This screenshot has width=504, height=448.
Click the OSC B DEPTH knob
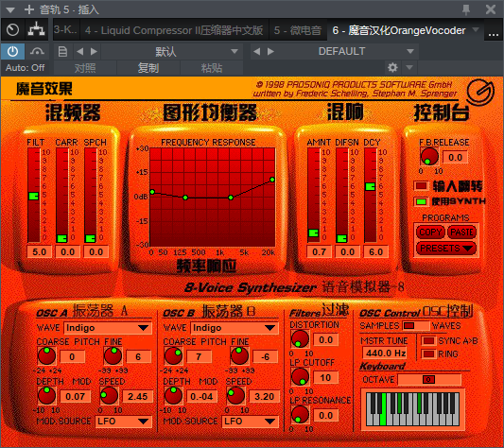[174, 396]
